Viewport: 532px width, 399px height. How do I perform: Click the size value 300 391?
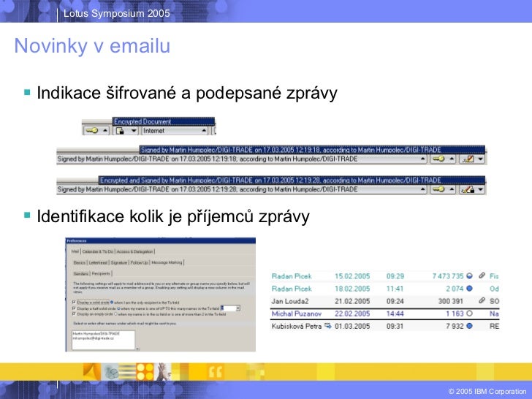click(x=451, y=301)
